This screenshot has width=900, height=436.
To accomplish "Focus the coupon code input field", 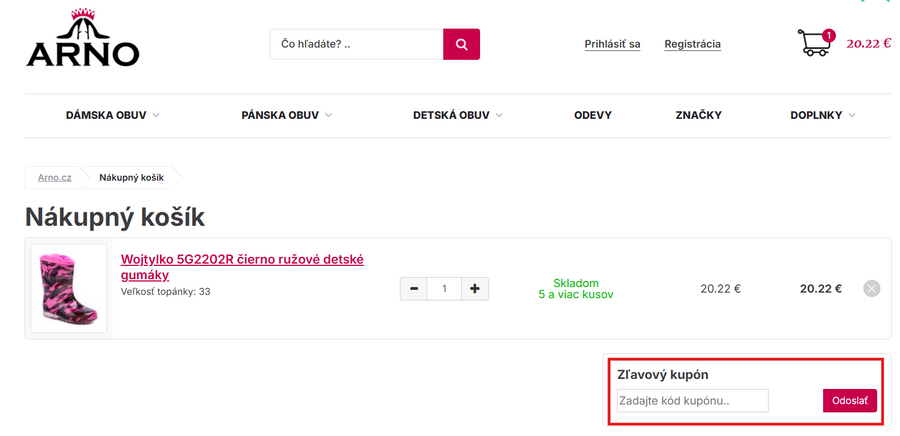I will pos(692,401).
